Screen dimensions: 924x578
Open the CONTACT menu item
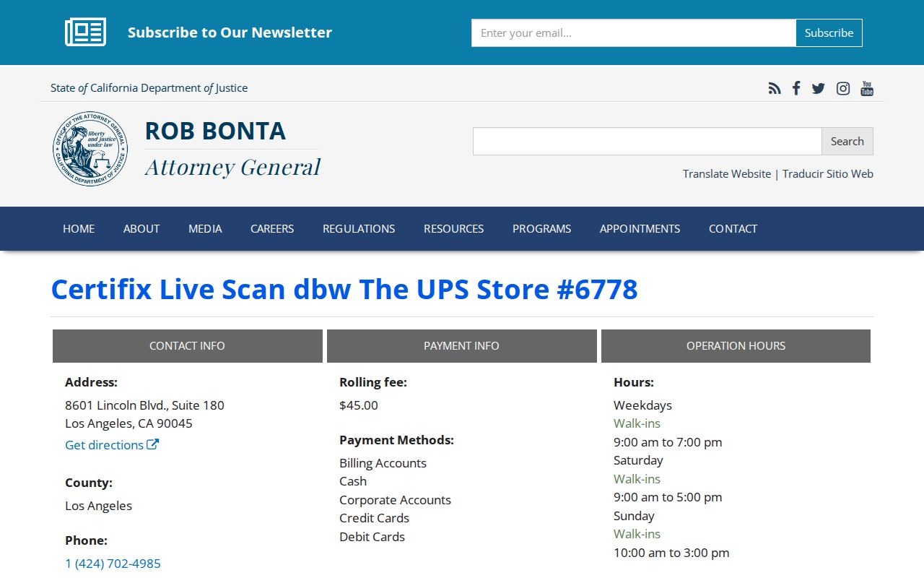[733, 228]
